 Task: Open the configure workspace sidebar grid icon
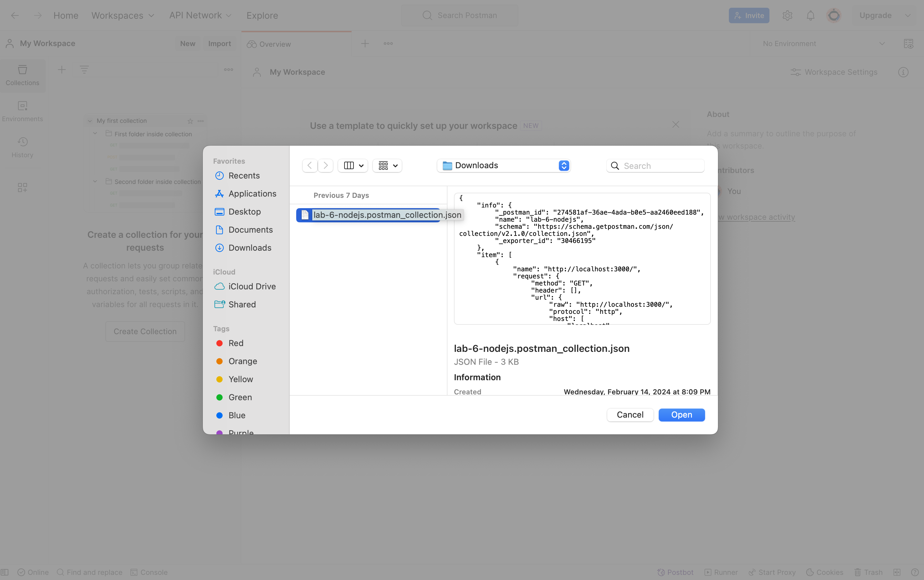[22, 188]
